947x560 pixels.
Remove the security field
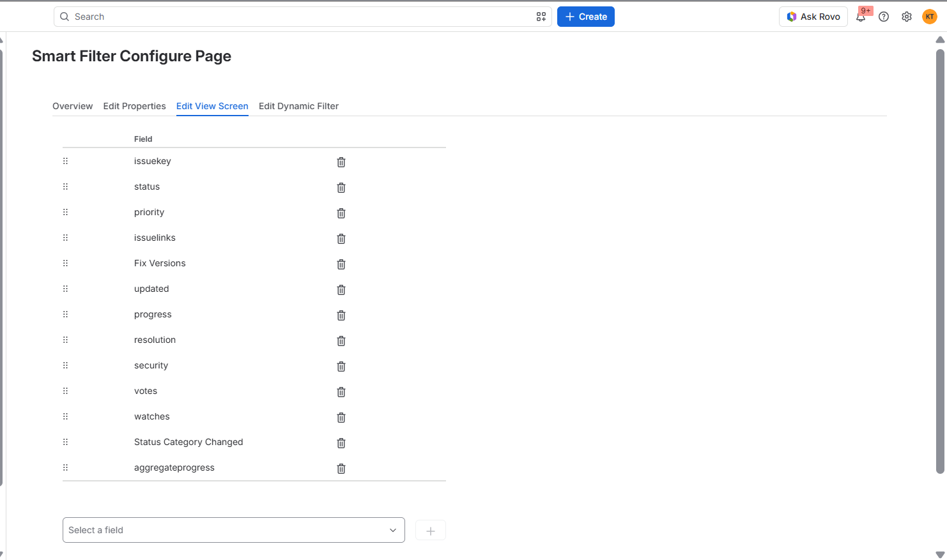point(341,367)
